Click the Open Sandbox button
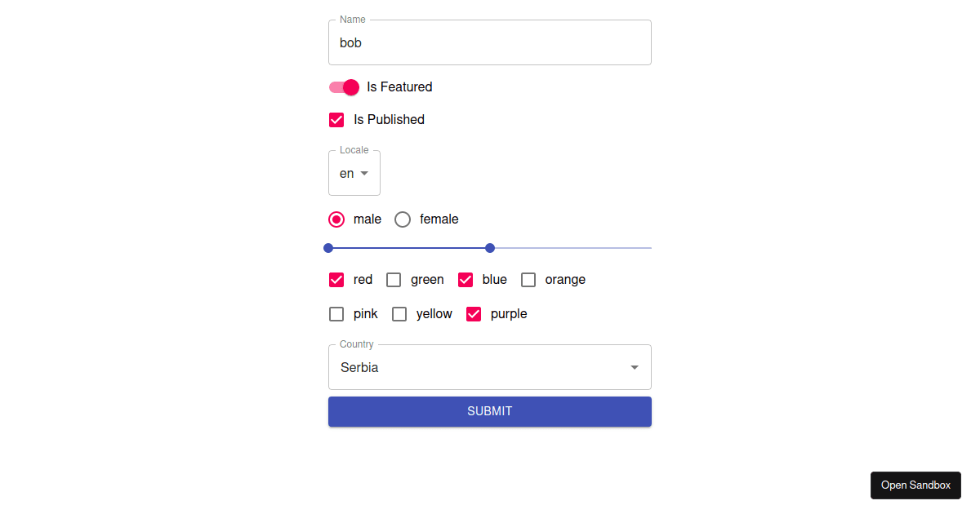 (x=915, y=485)
